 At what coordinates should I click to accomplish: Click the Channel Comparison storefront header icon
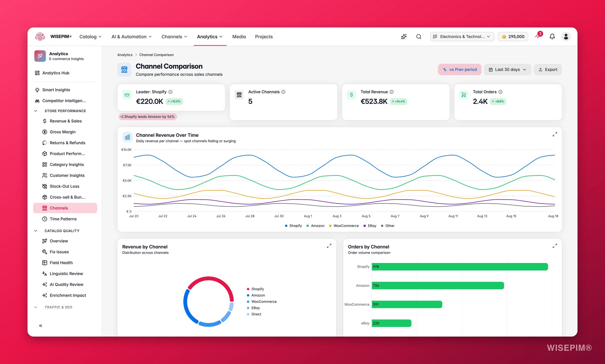[124, 70]
